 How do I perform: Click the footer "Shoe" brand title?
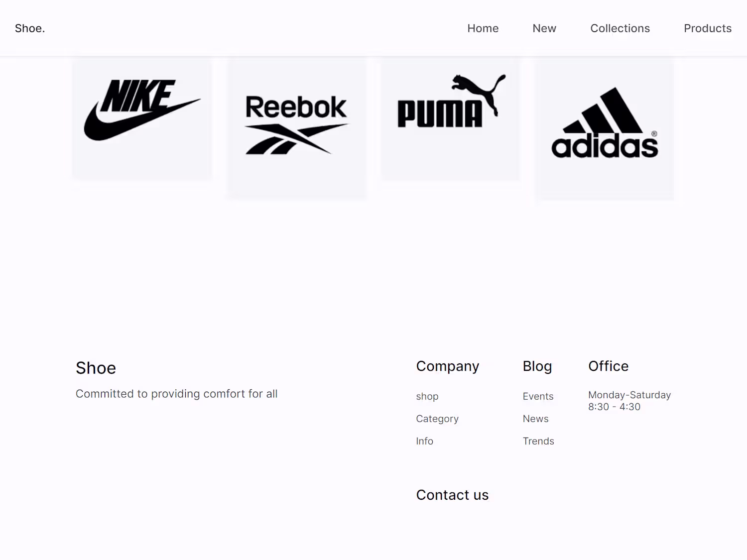(x=96, y=368)
